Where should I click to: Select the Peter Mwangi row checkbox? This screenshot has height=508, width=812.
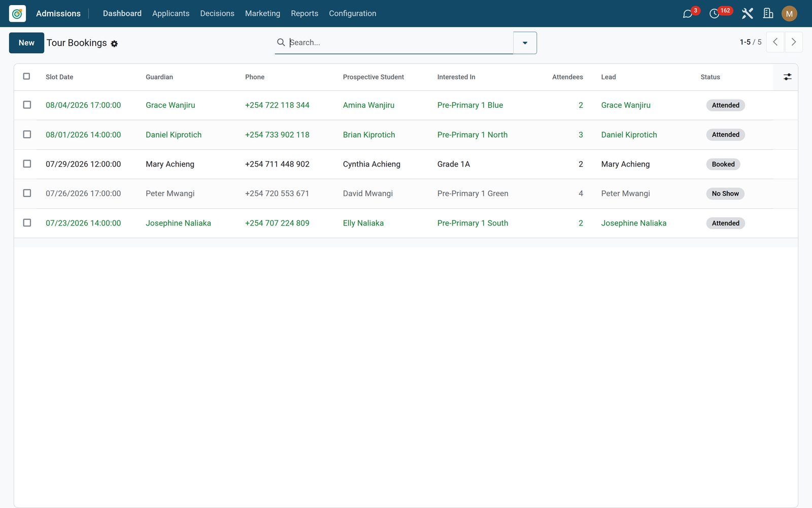27,193
